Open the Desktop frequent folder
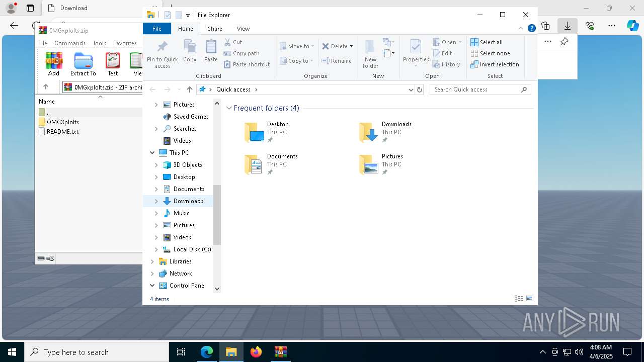 [267, 132]
